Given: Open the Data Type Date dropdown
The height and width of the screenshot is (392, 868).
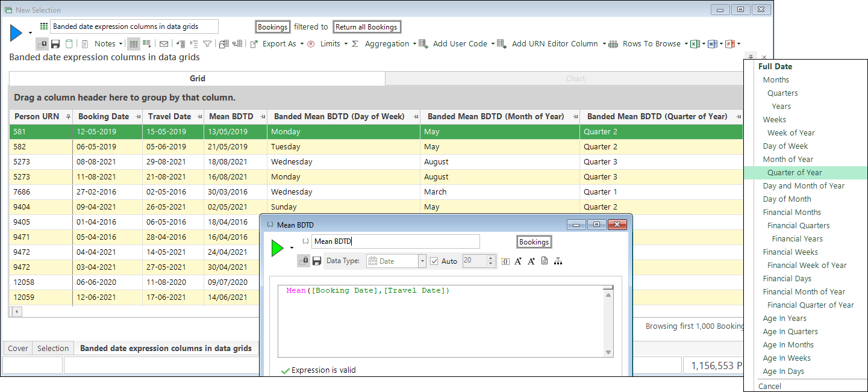Looking at the screenshot, I should 422,261.
